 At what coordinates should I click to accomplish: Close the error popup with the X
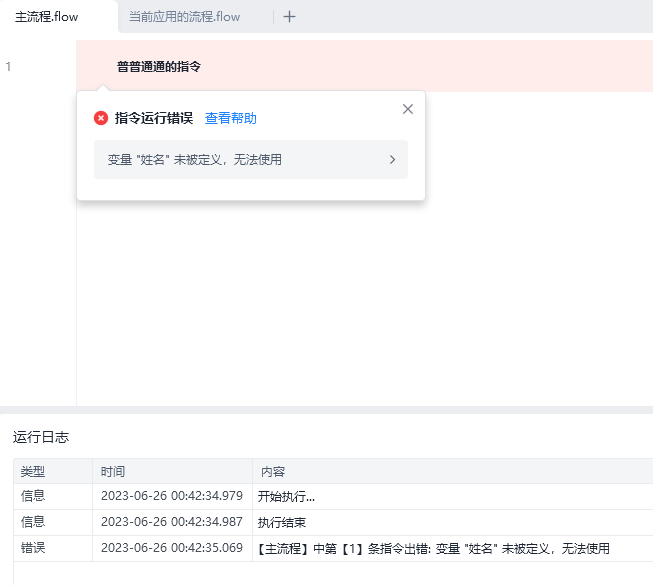407,109
